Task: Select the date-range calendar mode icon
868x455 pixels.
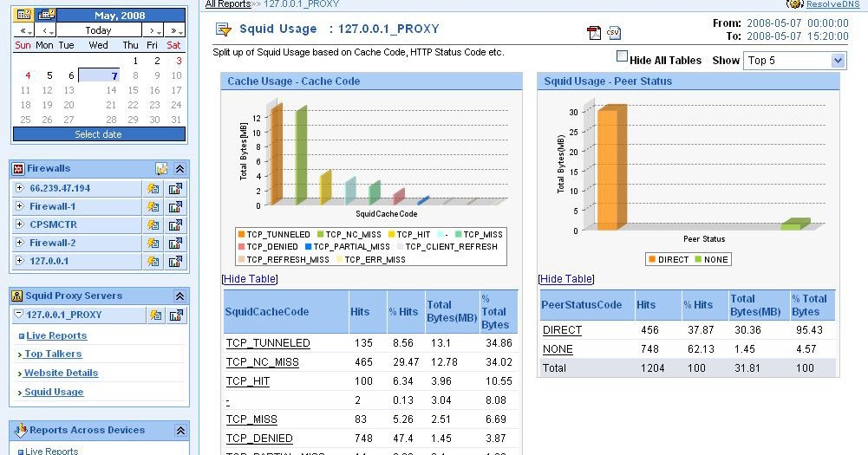Action: 46,15
